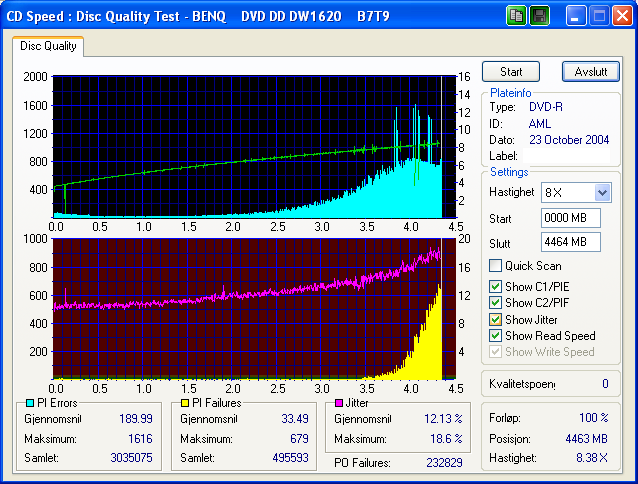The image size is (638, 484).
Task: Uncheck Show C2/PIF
Action: pos(495,303)
